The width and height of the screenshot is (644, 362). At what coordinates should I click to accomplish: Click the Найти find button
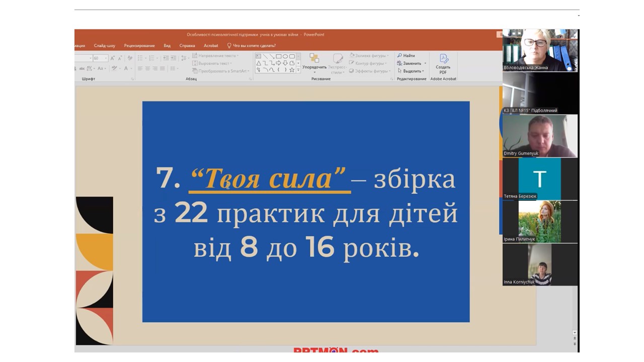406,56
